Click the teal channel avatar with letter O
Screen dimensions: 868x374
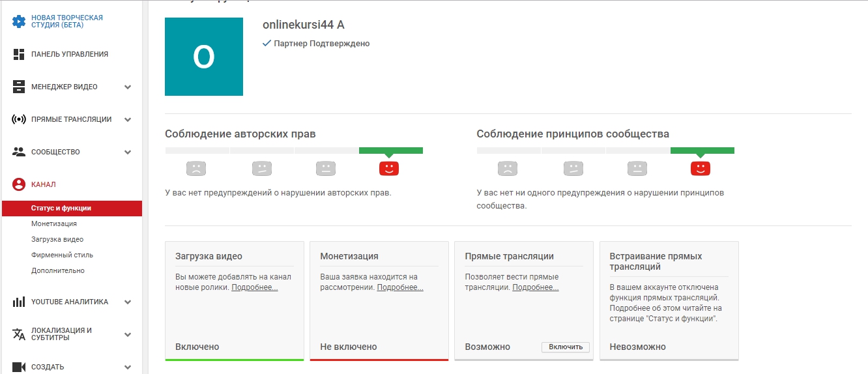[204, 57]
